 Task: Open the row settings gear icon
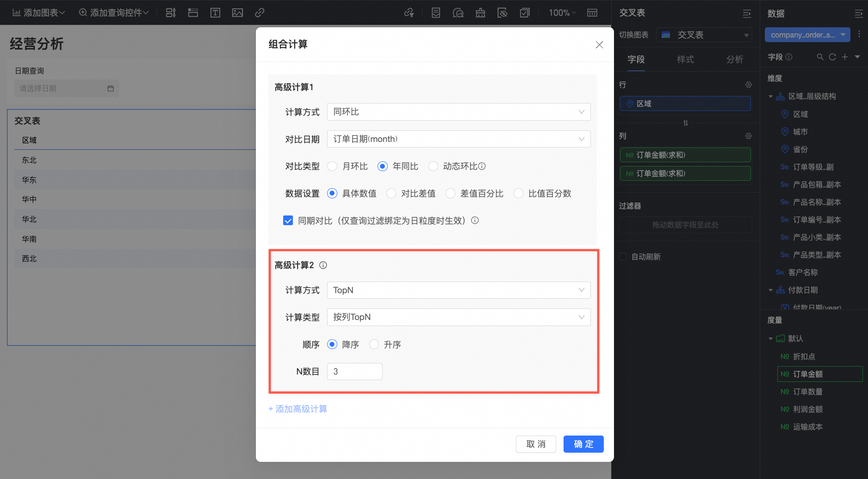coord(748,85)
